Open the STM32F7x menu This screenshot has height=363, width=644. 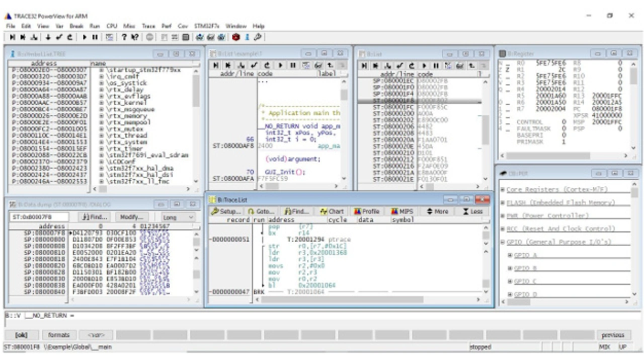[207, 26]
